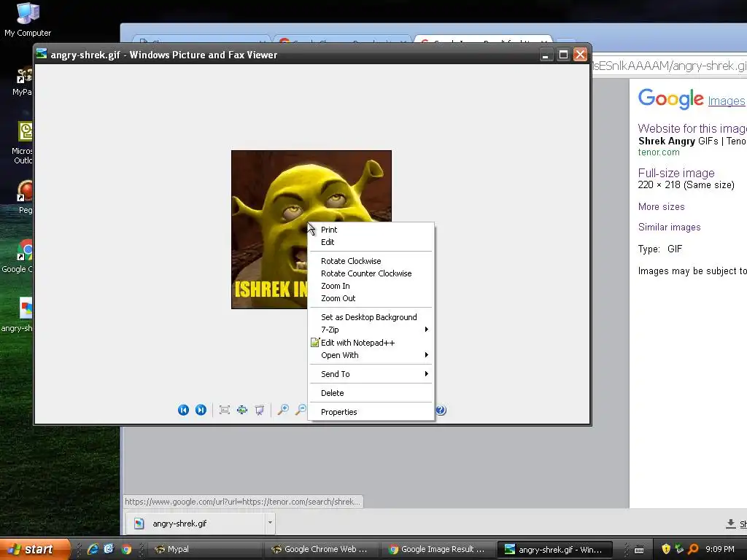
Task: Click the 'Type: GIF' text
Action: click(x=660, y=249)
